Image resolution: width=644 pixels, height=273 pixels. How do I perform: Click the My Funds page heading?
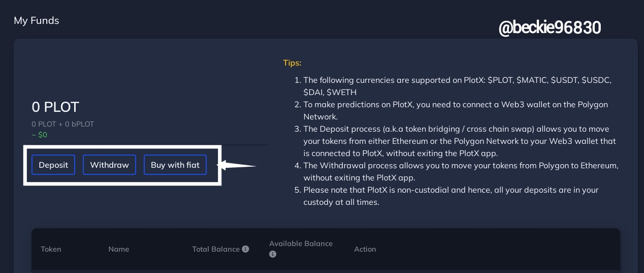(x=37, y=20)
